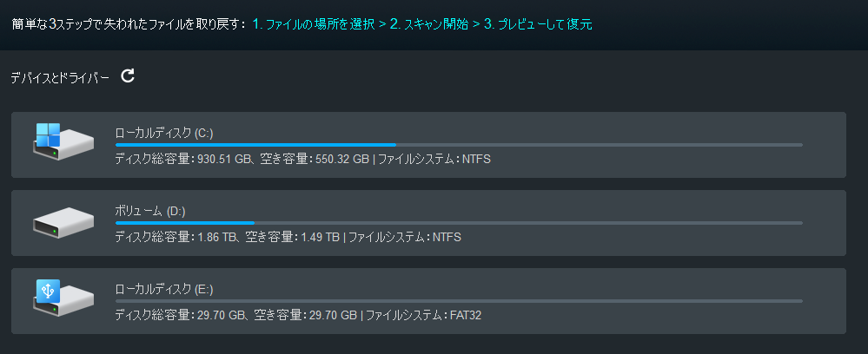Click the E: drive usage bar
The image size is (868, 354).
pos(458,301)
